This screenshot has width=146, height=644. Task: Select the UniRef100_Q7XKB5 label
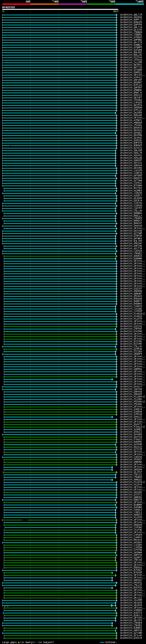(x=131, y=70)
